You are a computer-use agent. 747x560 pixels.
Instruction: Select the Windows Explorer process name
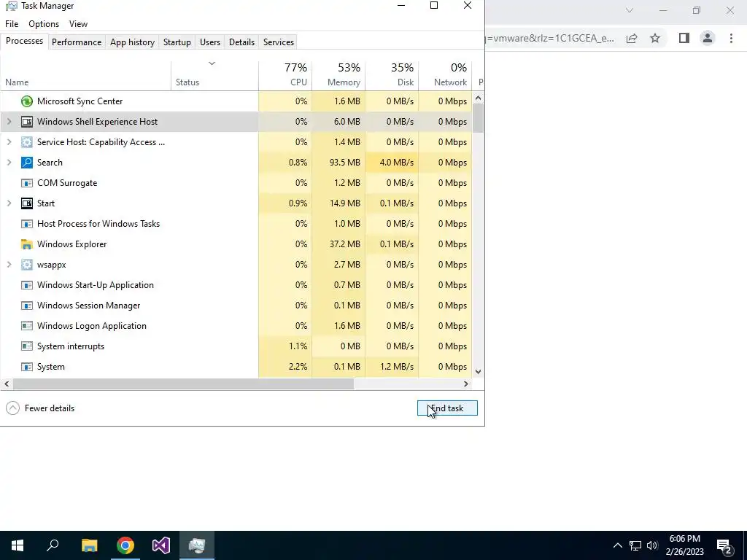pos(72,244)
